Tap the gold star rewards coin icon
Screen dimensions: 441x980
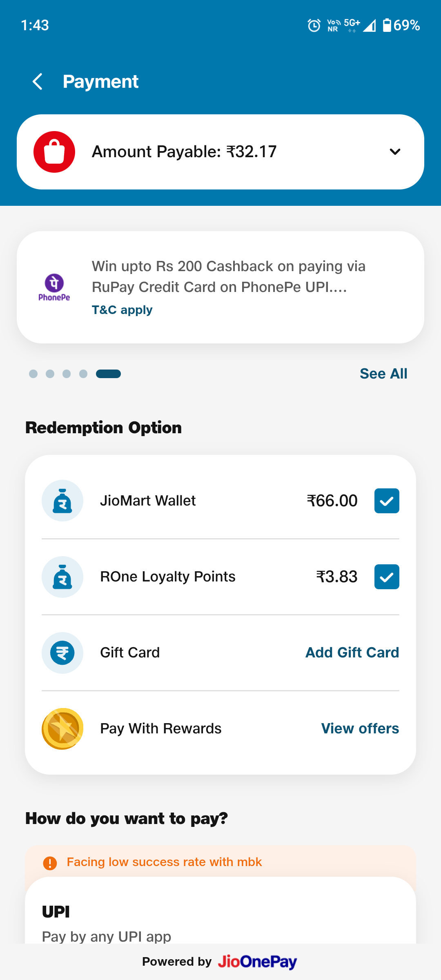click(62, 728)
